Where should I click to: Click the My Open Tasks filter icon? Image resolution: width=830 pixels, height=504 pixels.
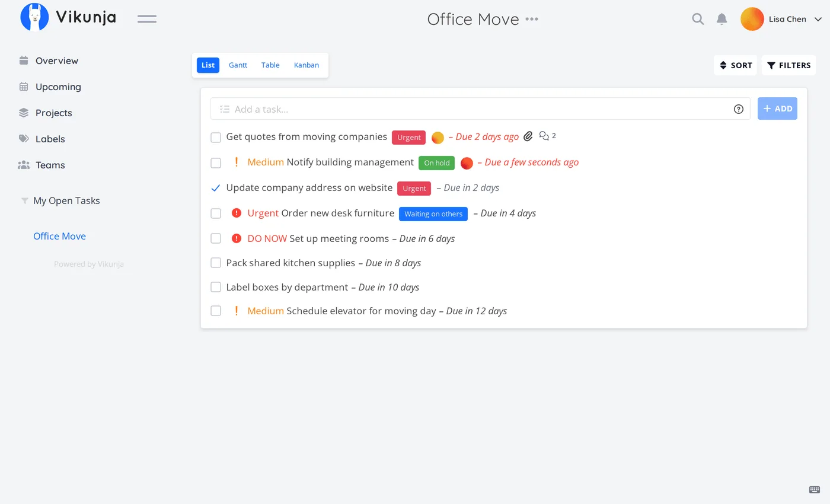[x=24, y=201]
